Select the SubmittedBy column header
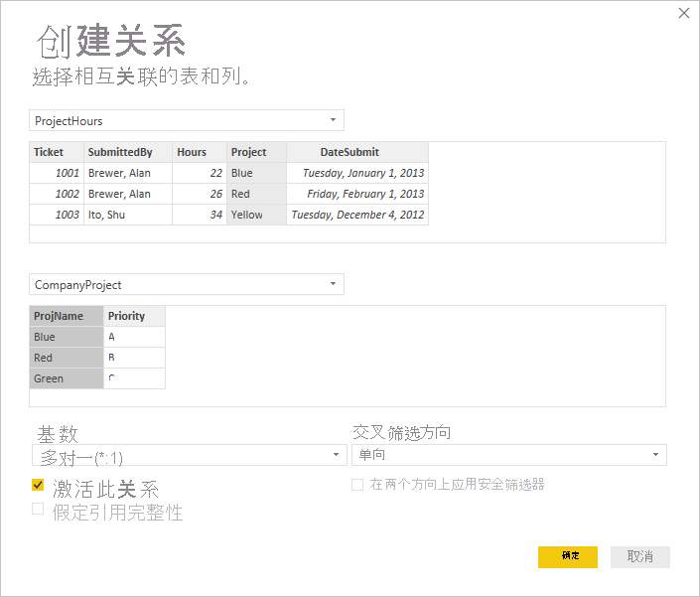The image size is (700, 597). click(x=127, y=152)
